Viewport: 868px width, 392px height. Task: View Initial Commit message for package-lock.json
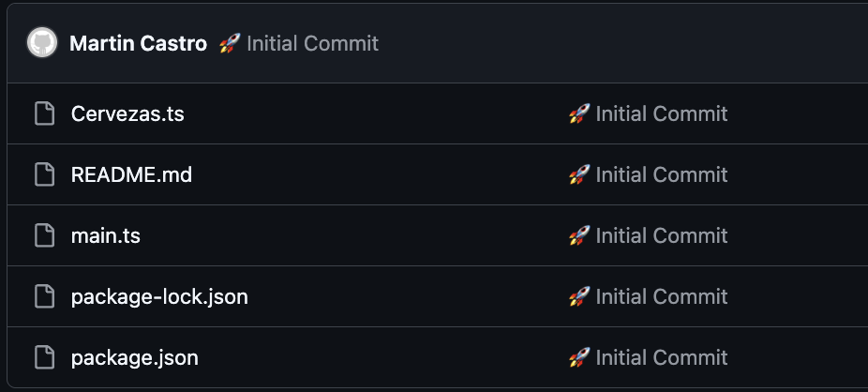661,296
